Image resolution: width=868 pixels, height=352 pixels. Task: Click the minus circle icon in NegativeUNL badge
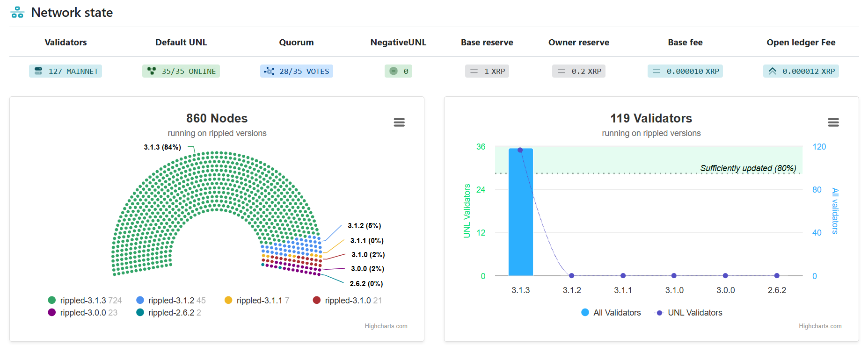394,71
